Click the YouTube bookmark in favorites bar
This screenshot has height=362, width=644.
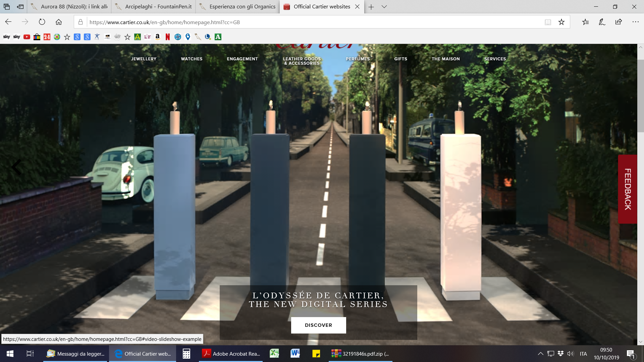point(27,37)
